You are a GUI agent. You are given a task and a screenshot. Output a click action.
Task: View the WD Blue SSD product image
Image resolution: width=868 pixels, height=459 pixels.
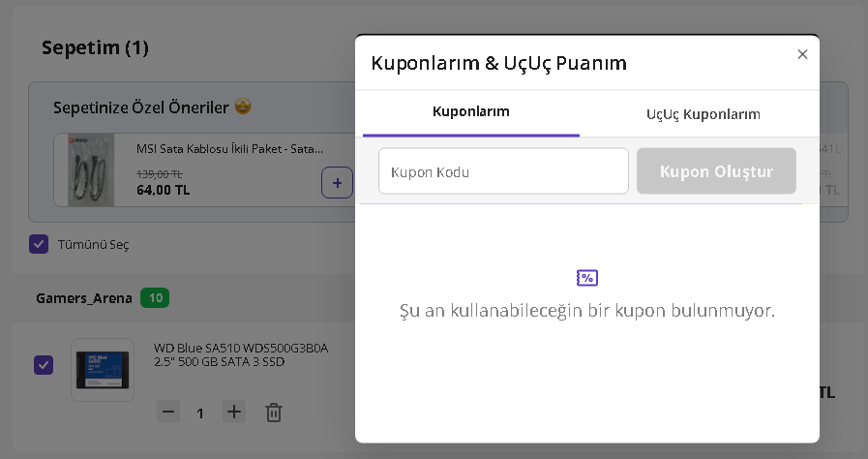(102, 369)
